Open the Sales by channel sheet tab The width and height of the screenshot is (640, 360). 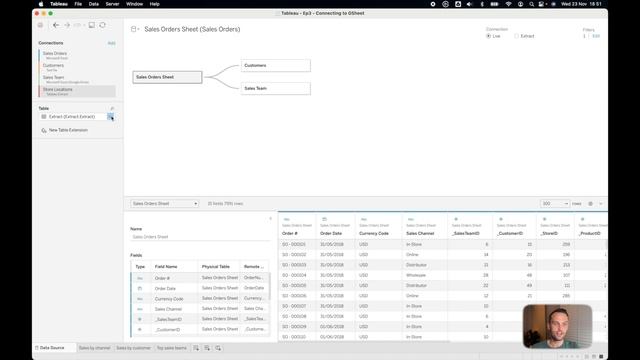[94, 348]
